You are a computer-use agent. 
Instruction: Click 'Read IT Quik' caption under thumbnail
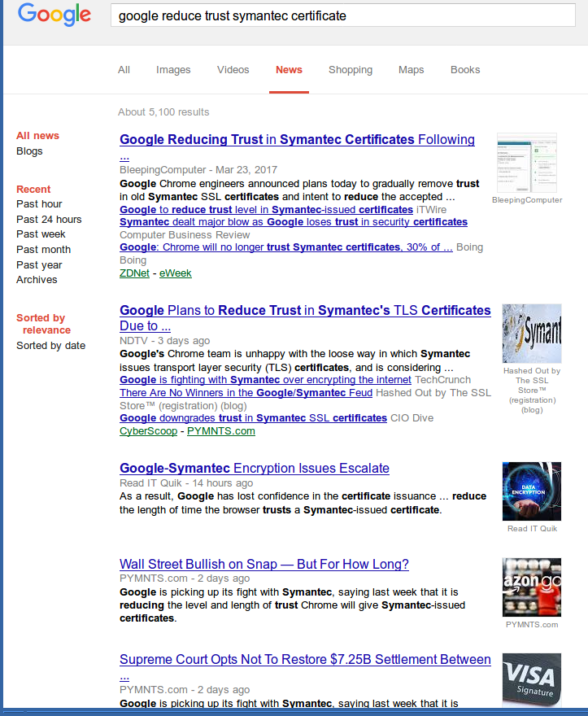tap(533, 529)
